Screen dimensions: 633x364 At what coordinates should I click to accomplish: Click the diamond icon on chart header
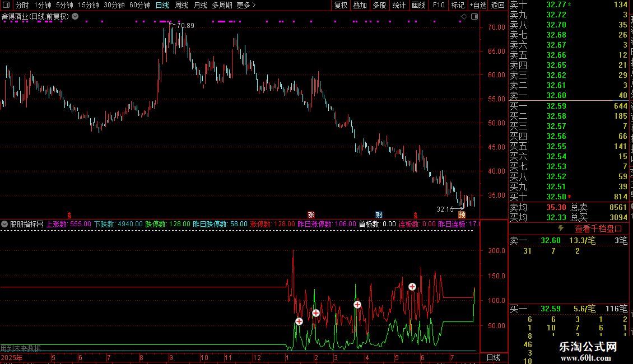click(464, 17)
